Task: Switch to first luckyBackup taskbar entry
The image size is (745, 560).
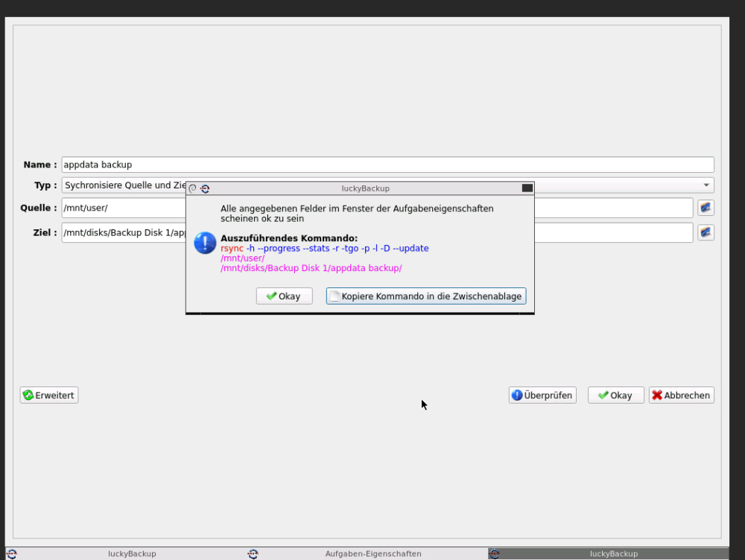Action: click(x=124, y=554)
